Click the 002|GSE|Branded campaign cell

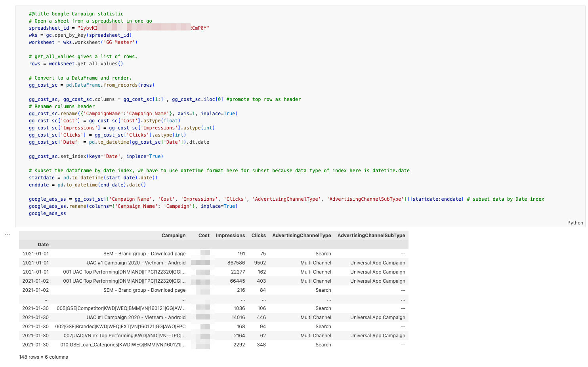click(x=120, y=327)
